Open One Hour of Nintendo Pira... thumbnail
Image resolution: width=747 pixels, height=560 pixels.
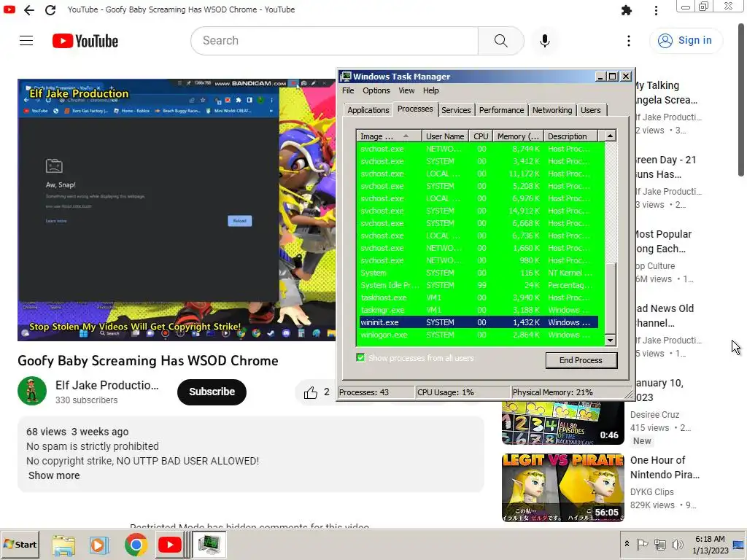[x=562, y=488]
